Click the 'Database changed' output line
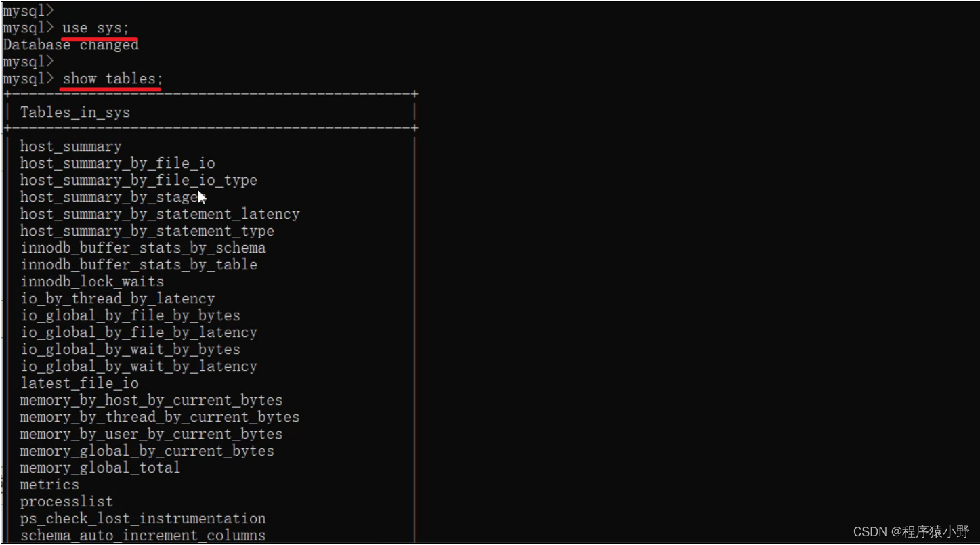 (70, 45)
